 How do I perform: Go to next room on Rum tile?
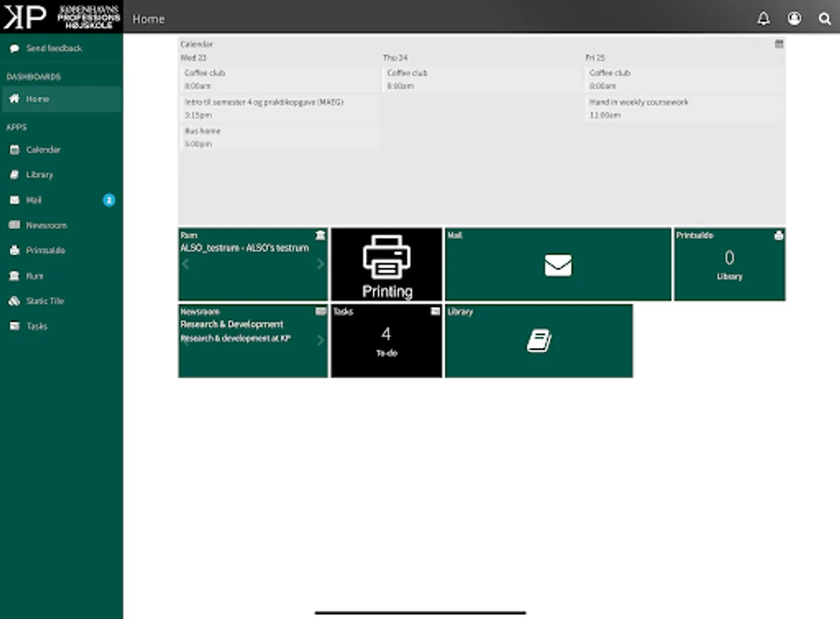coord(320,264)
